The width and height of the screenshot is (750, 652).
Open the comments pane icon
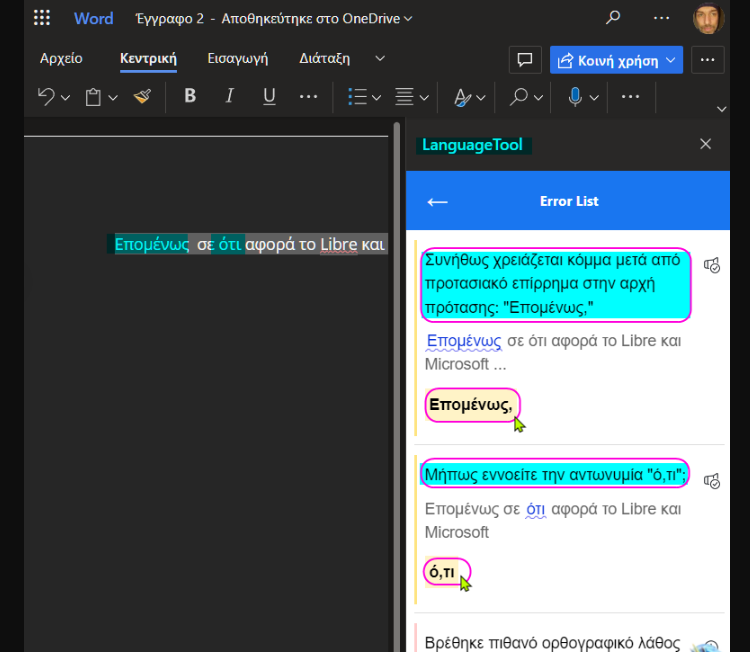525,60
